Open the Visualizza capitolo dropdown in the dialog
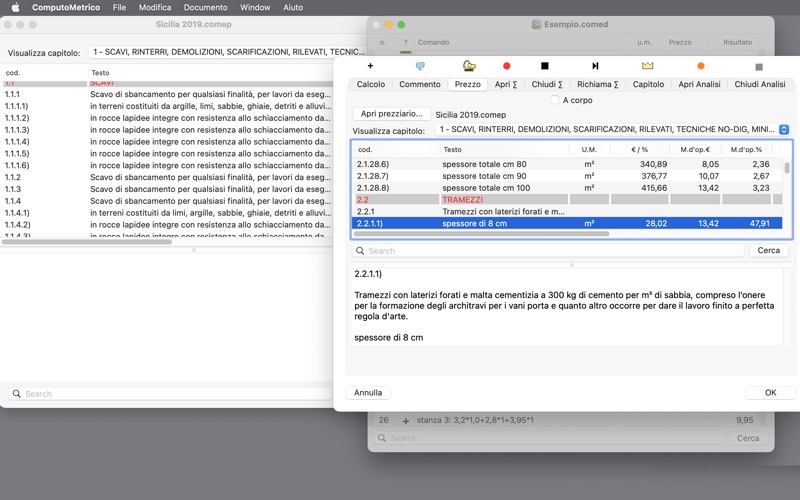This screenshot has height=500, width=800. coord(612,130)
